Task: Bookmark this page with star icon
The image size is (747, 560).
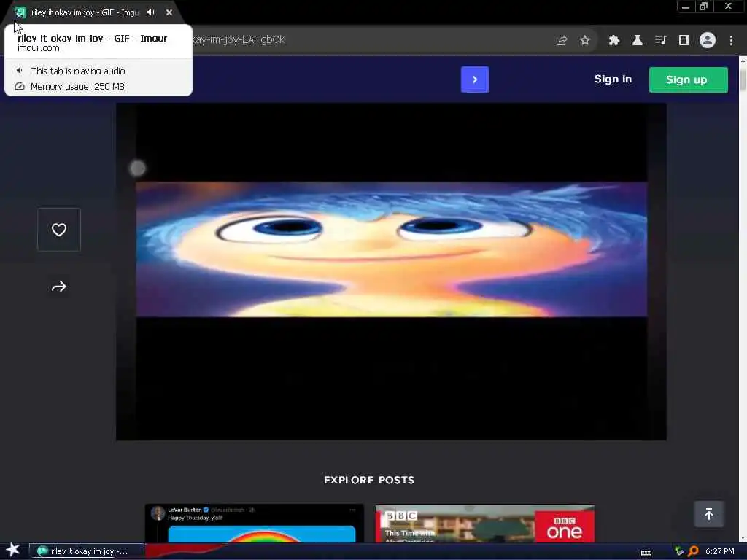Action: point(585,41)
